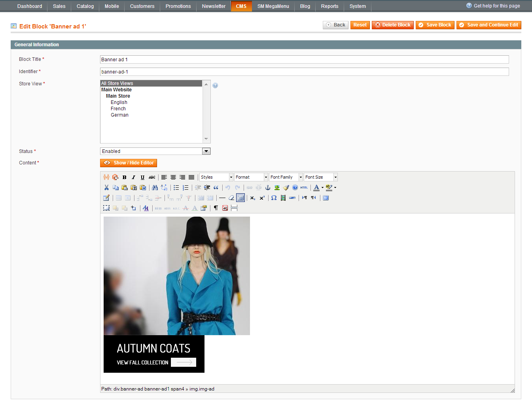Open the CMS menu
532x400 pixels.
[241, 6]
